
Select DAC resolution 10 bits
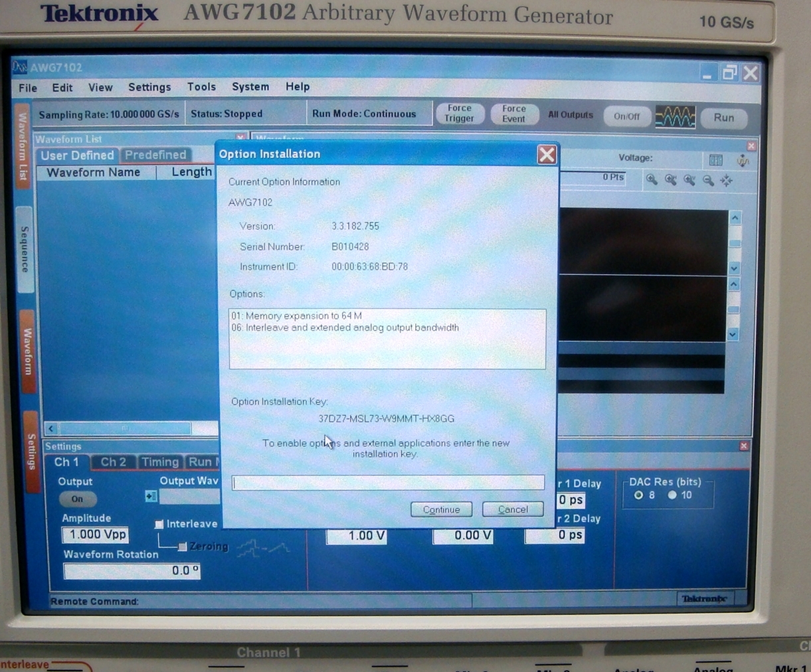click(672, 495)
